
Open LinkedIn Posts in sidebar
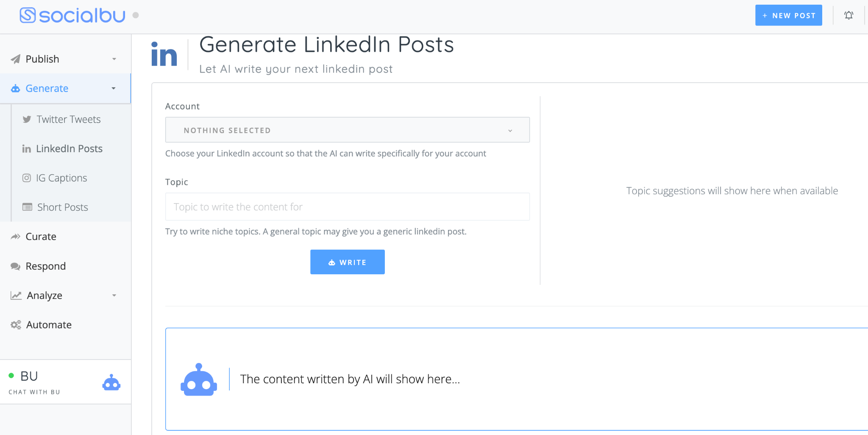coord(69,149)
